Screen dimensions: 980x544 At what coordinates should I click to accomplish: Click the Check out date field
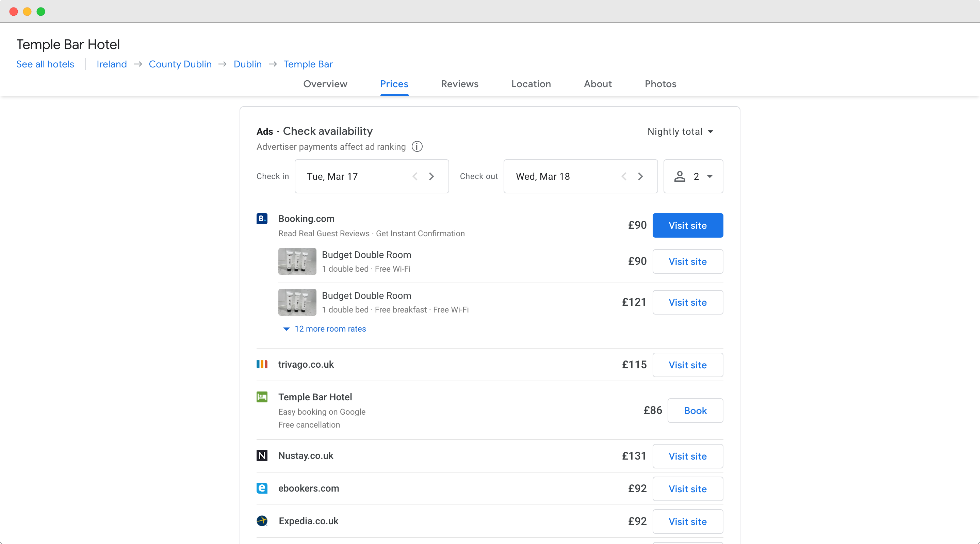click(581, 176)
